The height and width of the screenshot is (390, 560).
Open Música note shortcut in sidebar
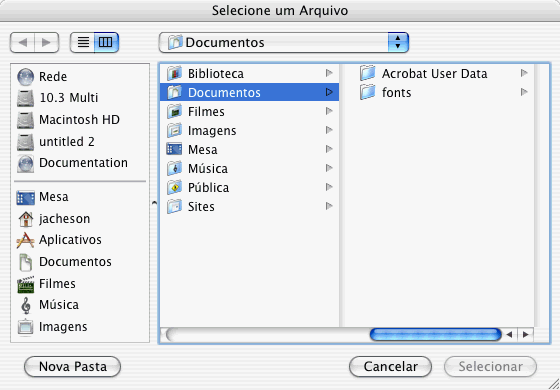point(25,305)
